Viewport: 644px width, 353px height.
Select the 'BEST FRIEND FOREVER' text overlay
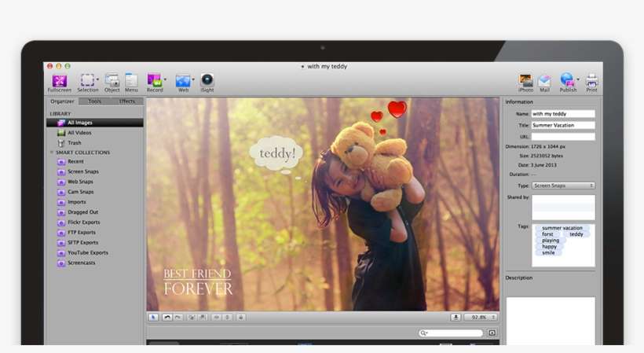pos(198,282)
